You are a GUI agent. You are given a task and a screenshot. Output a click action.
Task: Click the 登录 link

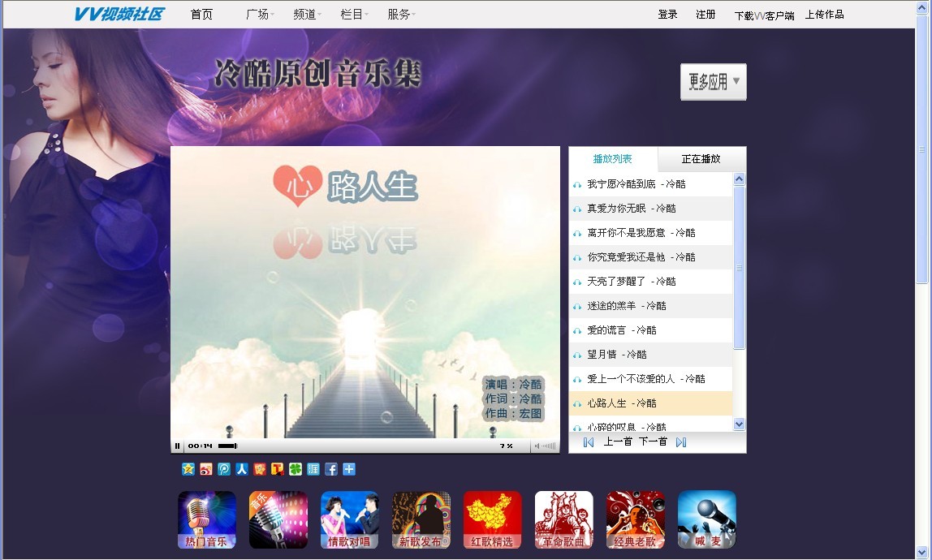click(667, 15)
